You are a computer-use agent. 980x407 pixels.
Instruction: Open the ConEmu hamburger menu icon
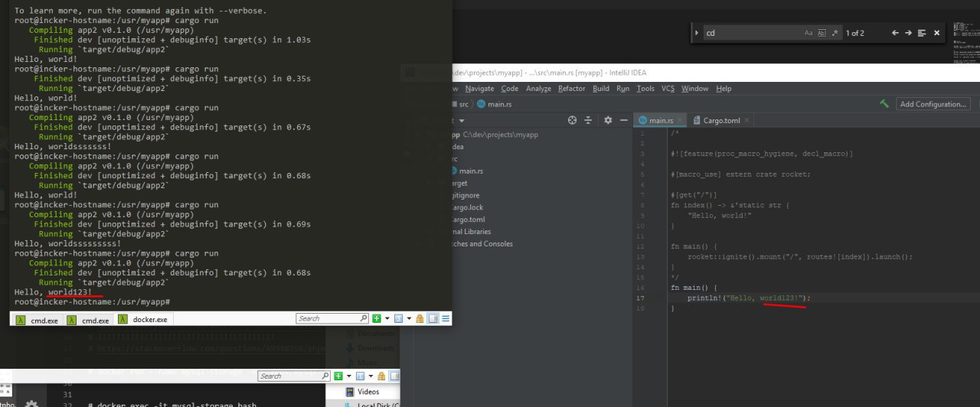point(446,318)
